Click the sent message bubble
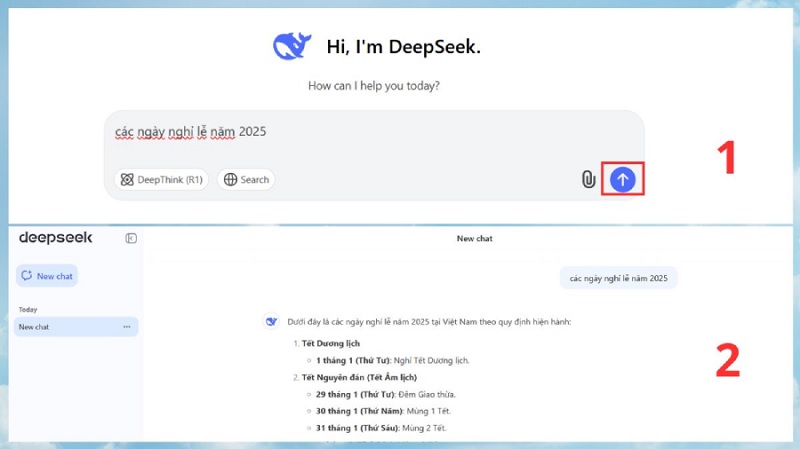 (618, 278)
